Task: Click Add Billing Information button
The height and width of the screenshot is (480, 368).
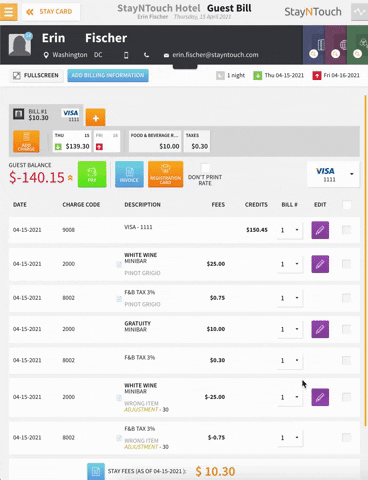Action: (x=108, y=75)
